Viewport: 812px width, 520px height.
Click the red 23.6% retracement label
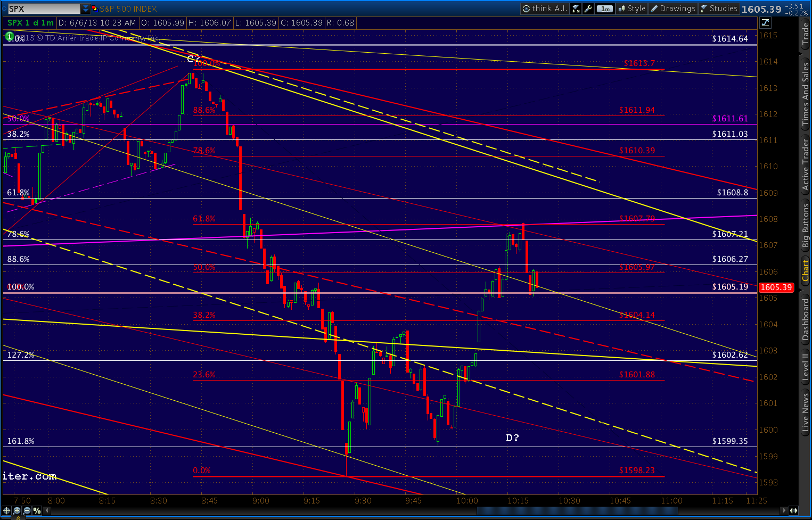click(x=204, y=375)
